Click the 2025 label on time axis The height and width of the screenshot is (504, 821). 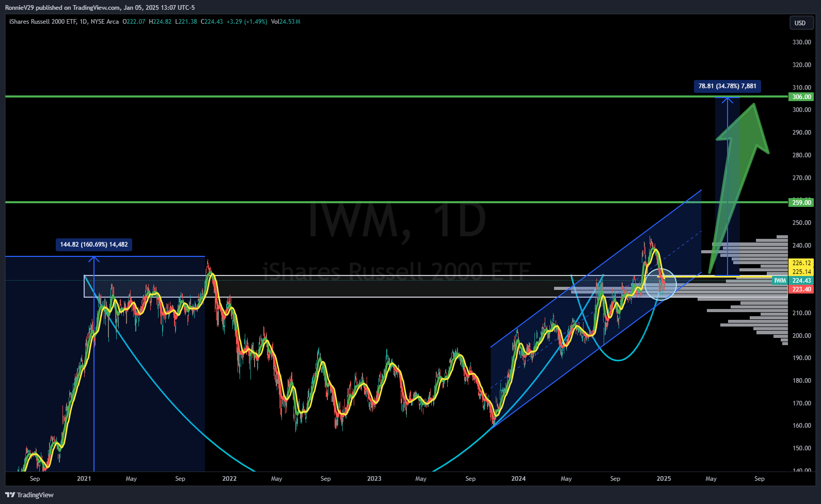point(664,479)
